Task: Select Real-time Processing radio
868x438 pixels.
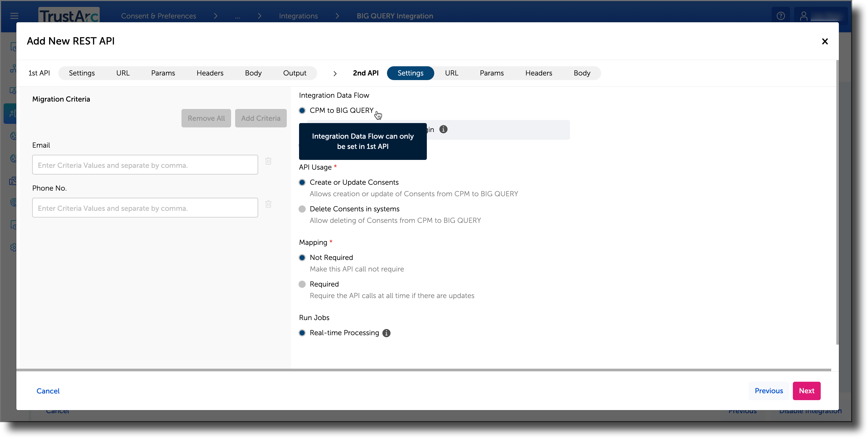Action: coord(302,333)
